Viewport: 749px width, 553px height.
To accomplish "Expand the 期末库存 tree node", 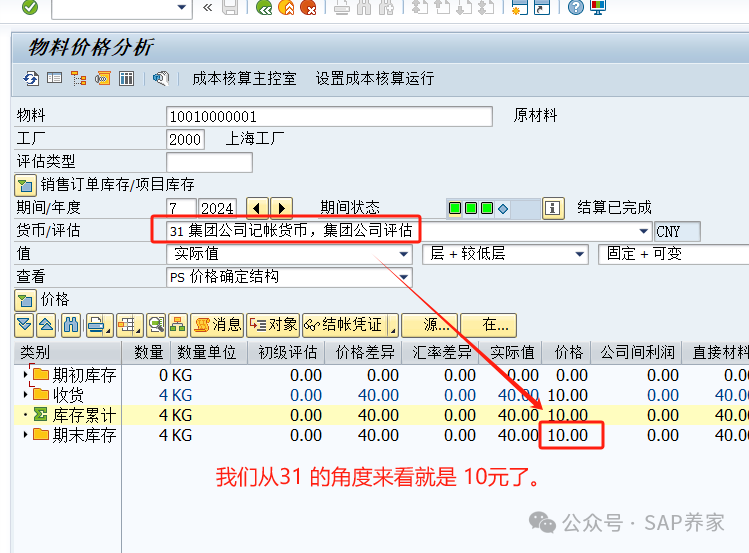I will 25,435.
